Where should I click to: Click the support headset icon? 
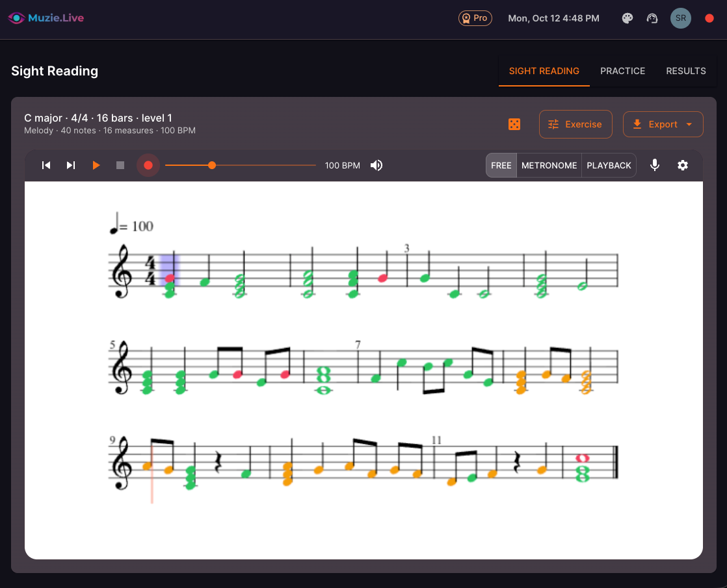(x=652, y=18)
